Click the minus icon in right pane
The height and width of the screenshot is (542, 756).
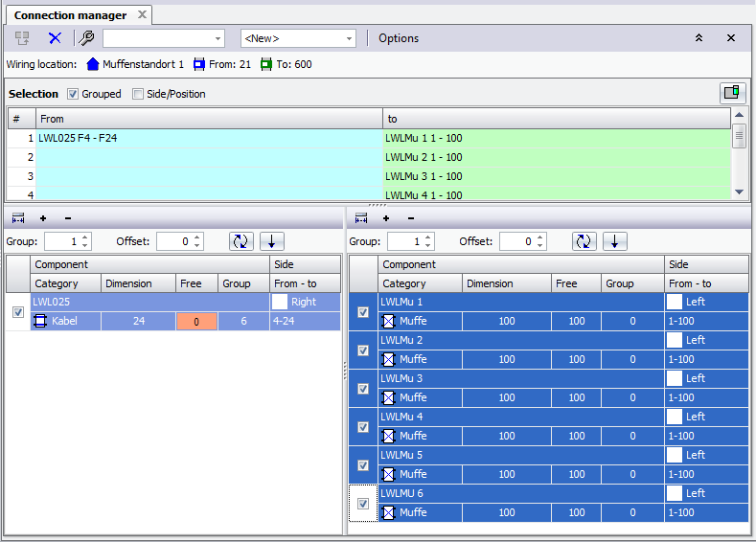tap(411, 218)
